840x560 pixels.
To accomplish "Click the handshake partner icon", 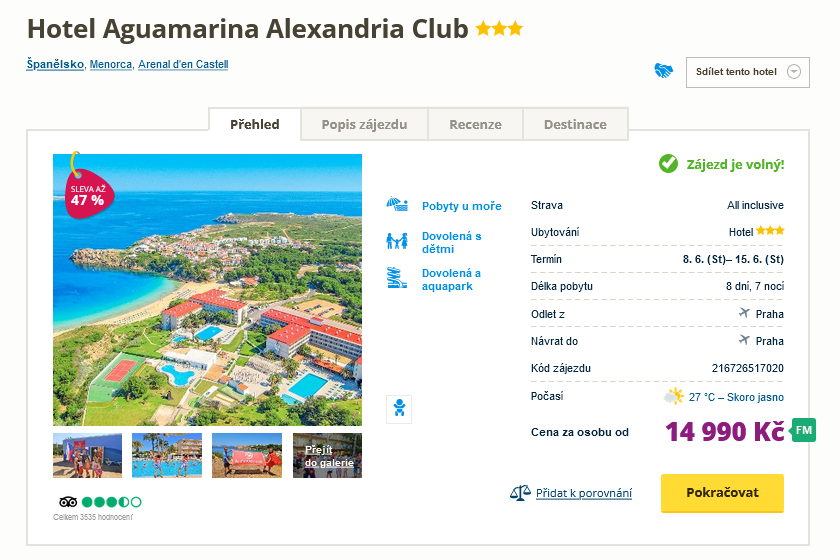I will pos(664,71).
